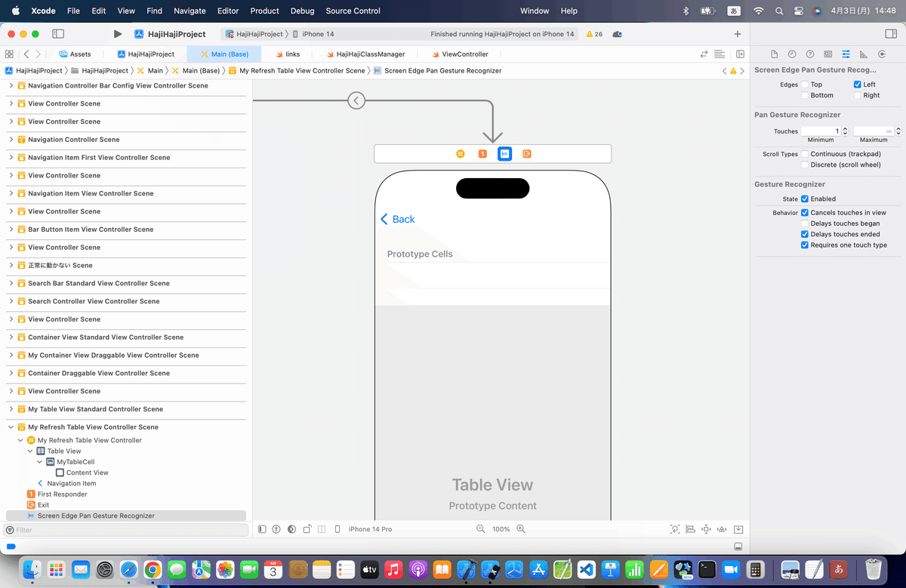
Task: Collapse My Refresh Table View Controller Scene
Action: (x=11, y=427)
